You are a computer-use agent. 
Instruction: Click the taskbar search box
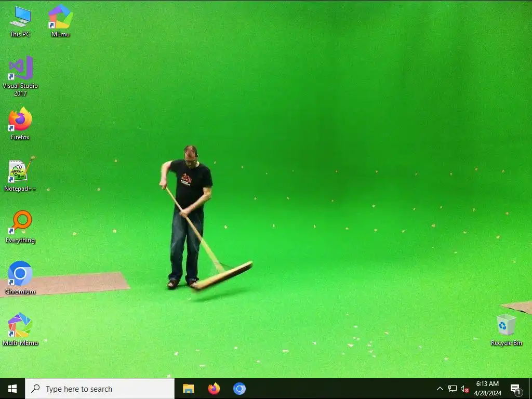(x=100, y=389)
